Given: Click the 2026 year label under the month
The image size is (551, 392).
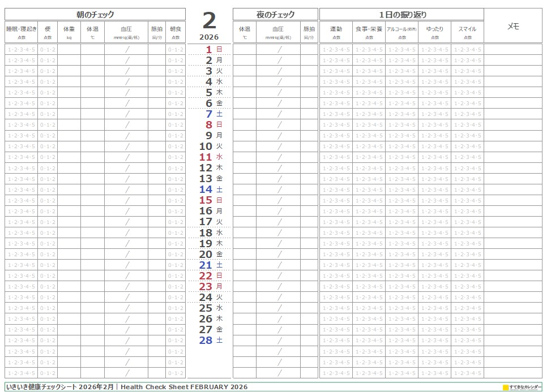Looking at the screenshot, I should (x=209, y=37).
